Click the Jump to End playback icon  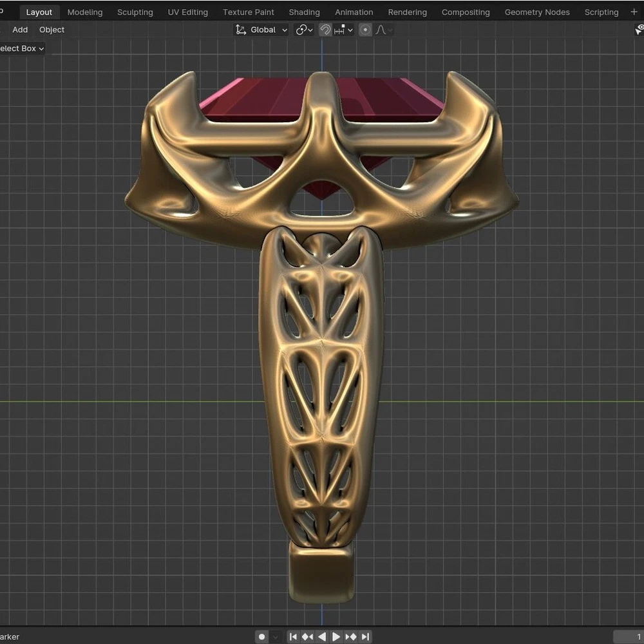coord(365,636)
